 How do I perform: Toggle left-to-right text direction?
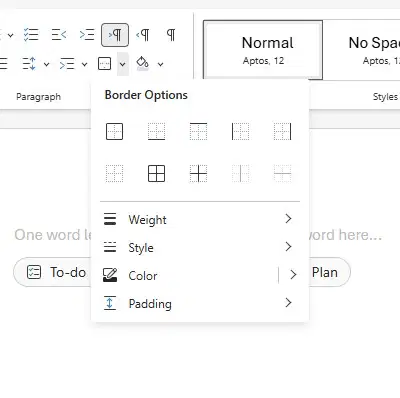point(115,35)
